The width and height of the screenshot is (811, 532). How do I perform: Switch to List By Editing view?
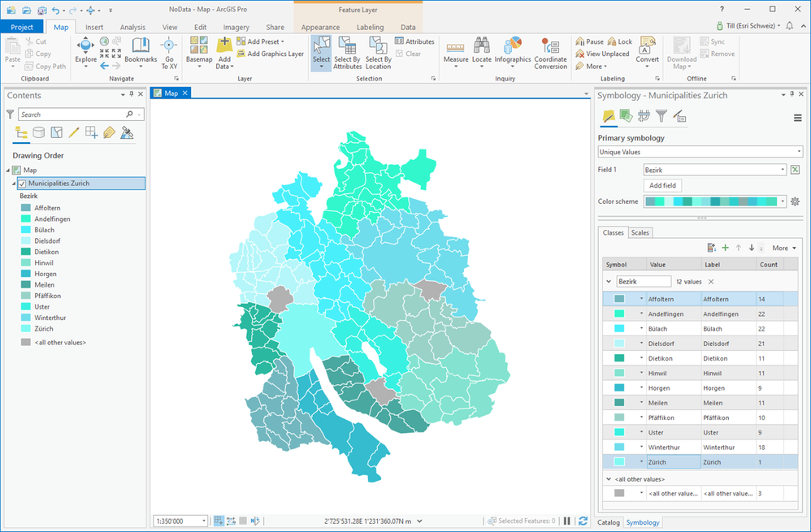74,133
